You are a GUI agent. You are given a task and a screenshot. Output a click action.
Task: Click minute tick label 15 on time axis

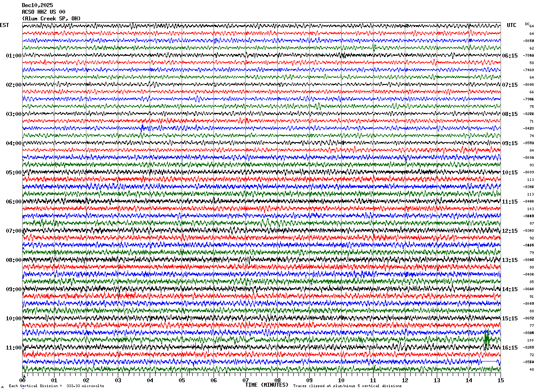pos(501,380)
